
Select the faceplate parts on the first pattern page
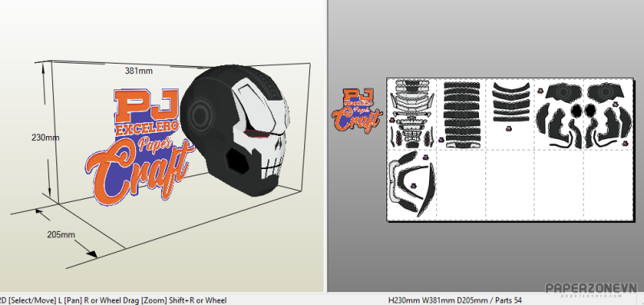click(411, 113)
